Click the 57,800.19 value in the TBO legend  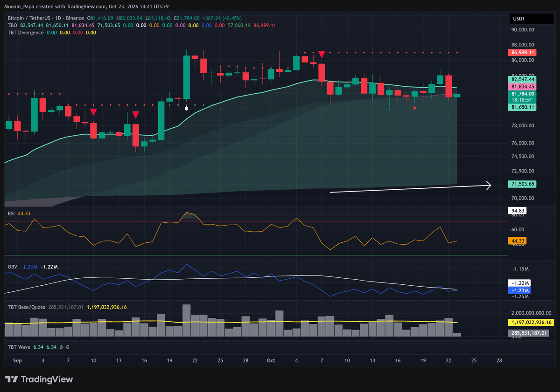coord(238,25)
